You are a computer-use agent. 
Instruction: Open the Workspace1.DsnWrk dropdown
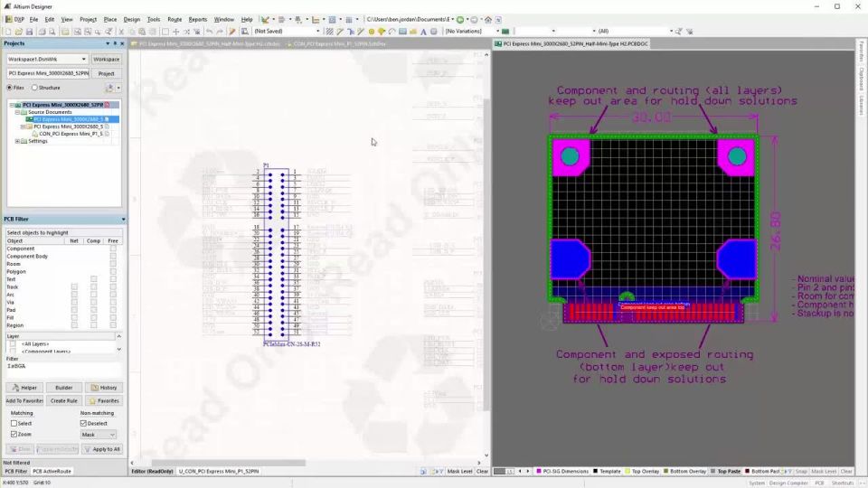tap(83, 60)
